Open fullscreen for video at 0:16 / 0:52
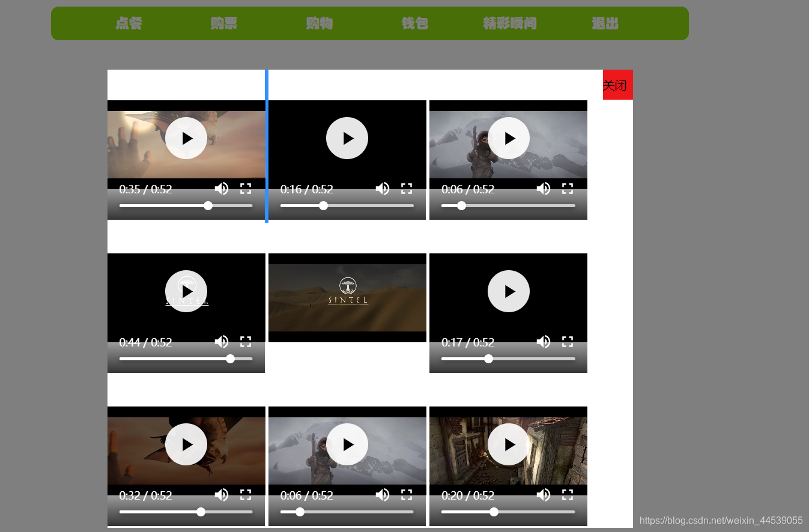Image resolution: width=809 pixels, height=532 pixels. click(x=407, y=189)
